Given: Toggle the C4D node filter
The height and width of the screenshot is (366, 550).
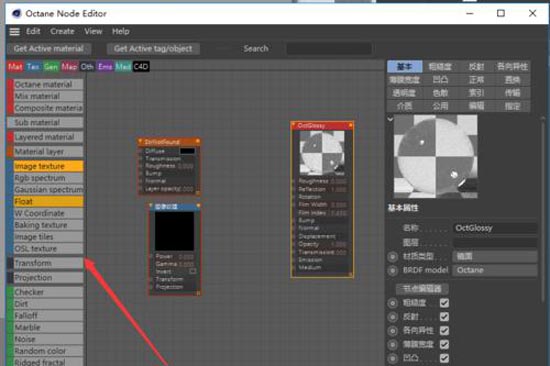Looking at the screenshot, I should 141,66.
